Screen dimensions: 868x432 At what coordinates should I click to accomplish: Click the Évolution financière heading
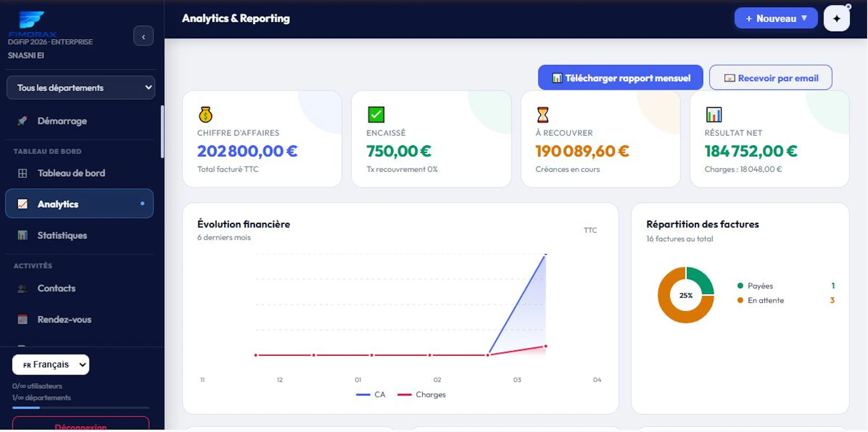pos(244,224)
